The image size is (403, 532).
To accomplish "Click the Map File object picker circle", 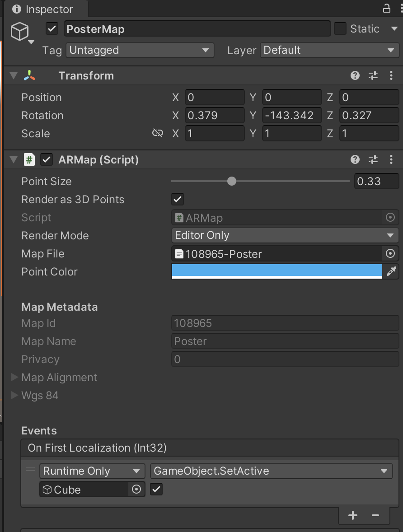I will pos(390,253).
